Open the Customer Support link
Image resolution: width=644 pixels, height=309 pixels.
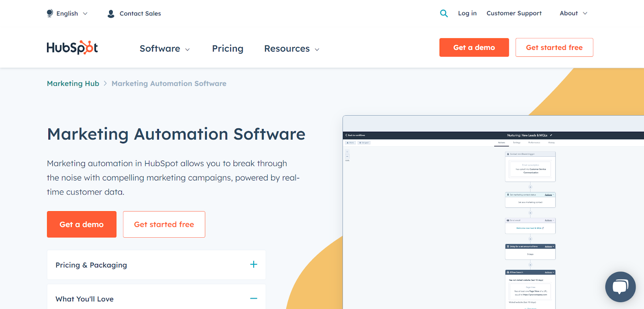[x=514, y=13]
